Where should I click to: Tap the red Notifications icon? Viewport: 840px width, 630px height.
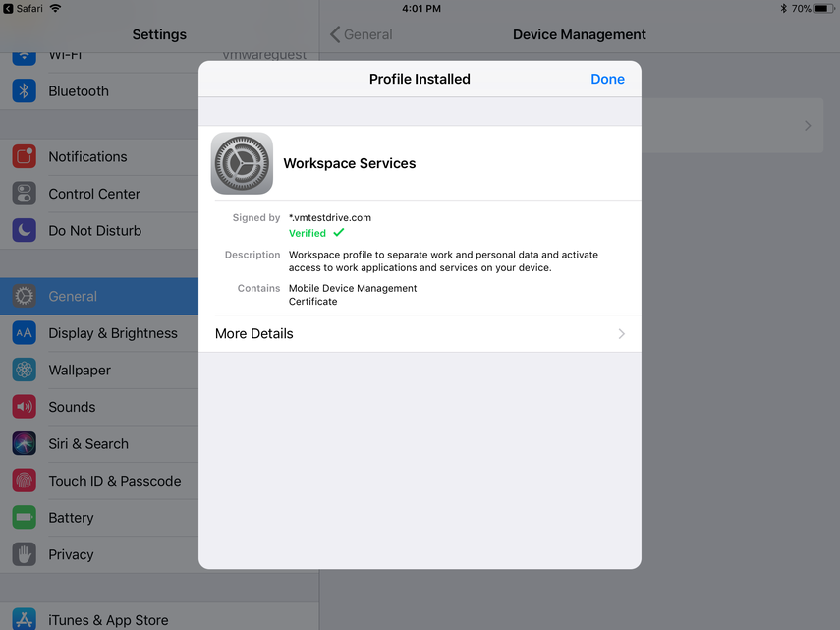tap(25, 156)
